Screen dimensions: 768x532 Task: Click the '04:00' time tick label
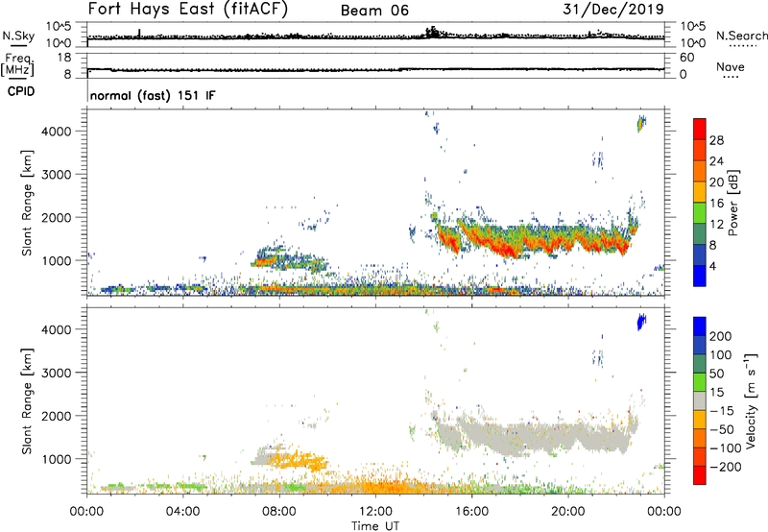183,512
